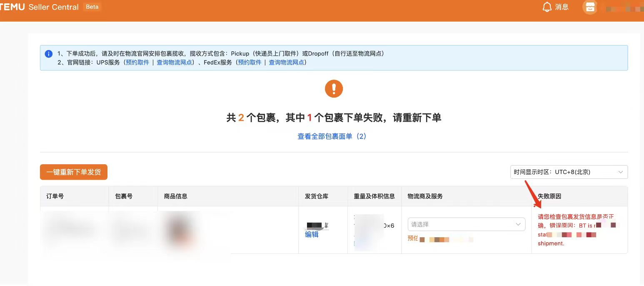Image resolution: width=644 pixels, height=286 pixels.
Task: Open the FedEx 预约取件 link
Action: point(250,63)
